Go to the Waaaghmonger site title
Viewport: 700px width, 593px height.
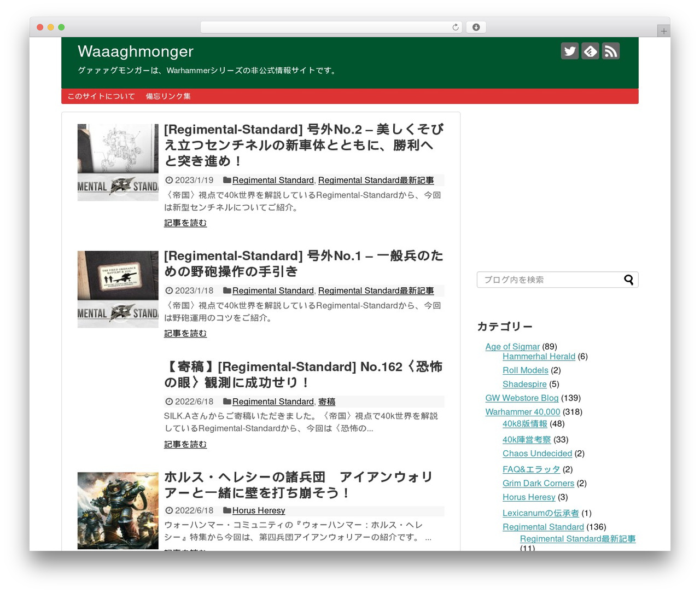(136, 51)
